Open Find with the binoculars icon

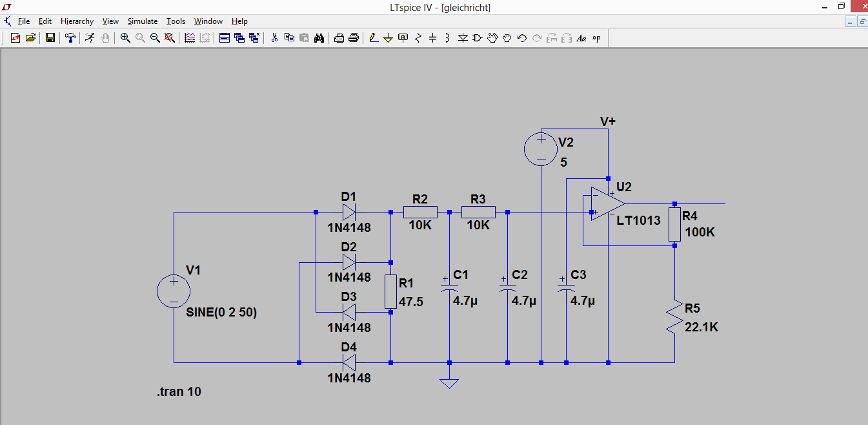(x=319, y=38)
